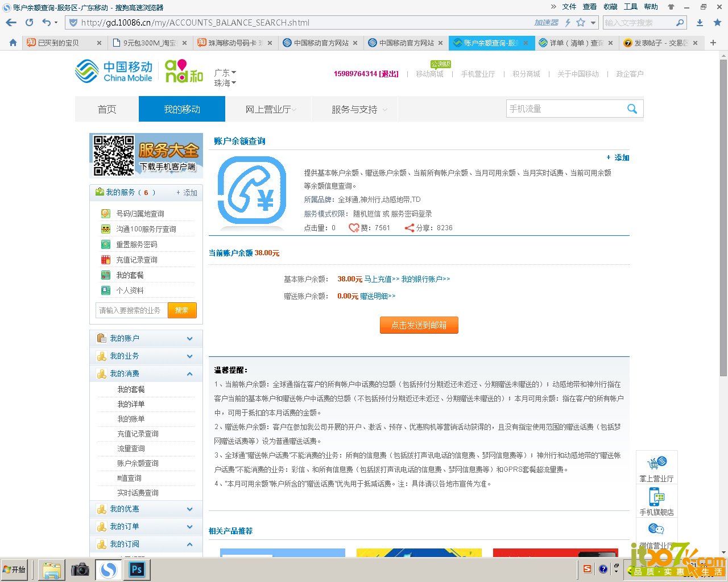Click the Sogou input tray icon
Screen dimensions: 728x582
[x=588, y=569]
